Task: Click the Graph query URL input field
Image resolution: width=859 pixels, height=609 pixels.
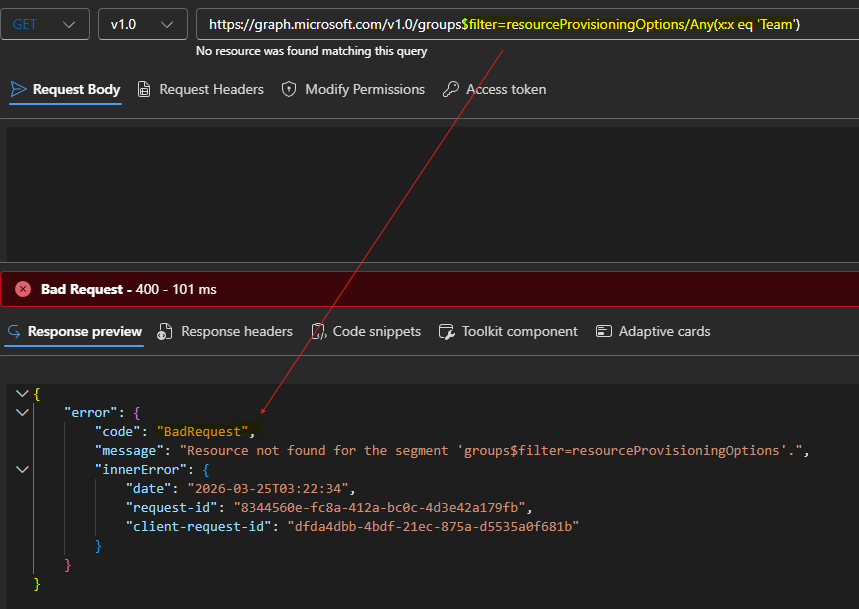Action: (x=527, y=24)
